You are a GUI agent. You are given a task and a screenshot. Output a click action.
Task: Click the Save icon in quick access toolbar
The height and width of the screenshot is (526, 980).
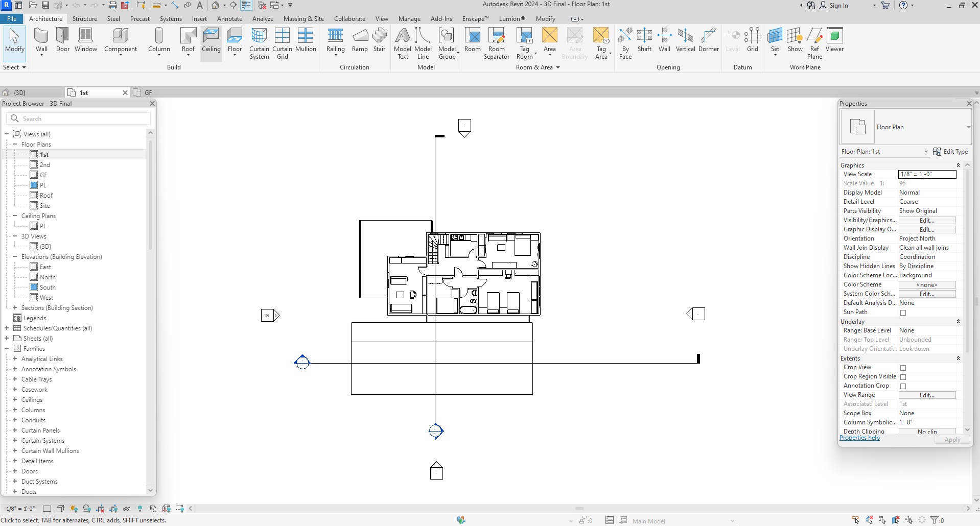45,5
